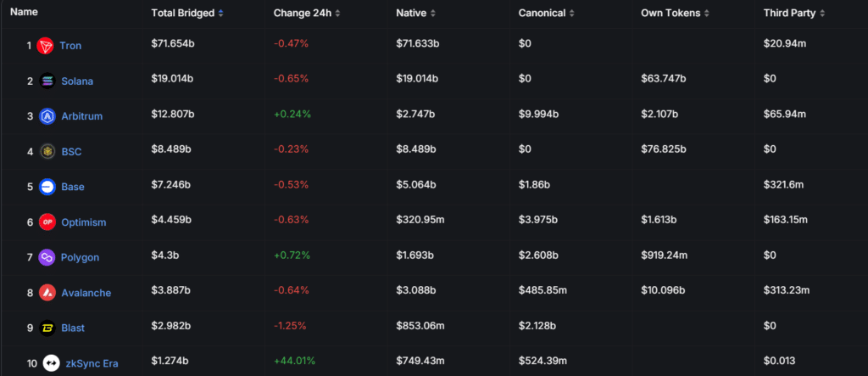Click the Base chain logo icon
868x376 pixels.
pyautogui.click(x=47, y=187)
